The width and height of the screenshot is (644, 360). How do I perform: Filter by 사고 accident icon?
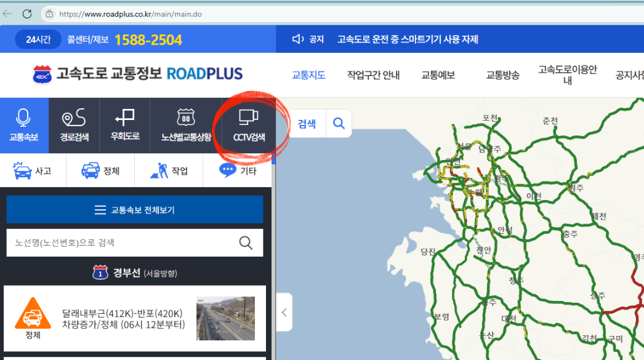pyautogui.click(x=22, y=170)
